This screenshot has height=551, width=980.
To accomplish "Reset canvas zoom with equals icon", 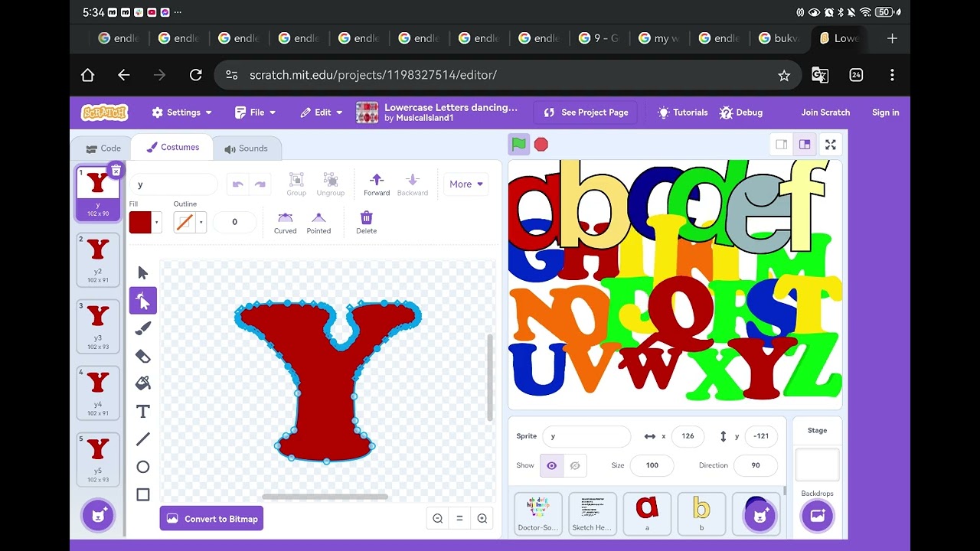I will (459, 519).
